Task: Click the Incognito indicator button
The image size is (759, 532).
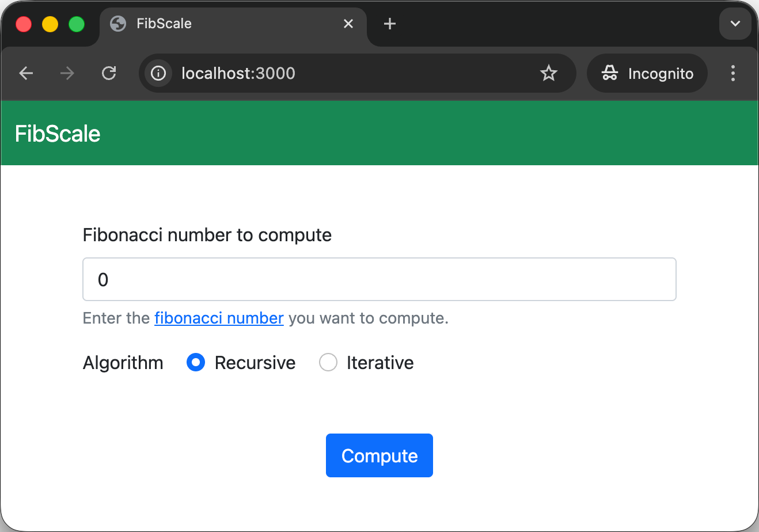Action: pyautogui.click(x=647, y=73)
